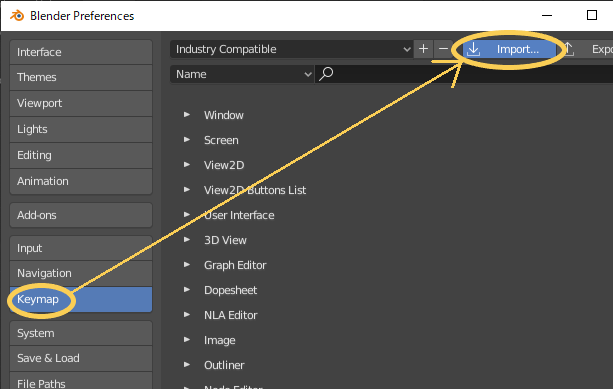Click the 3D View label text
Image resolution: width=613 pixels, height=389 pixels.
pos(225,240)
